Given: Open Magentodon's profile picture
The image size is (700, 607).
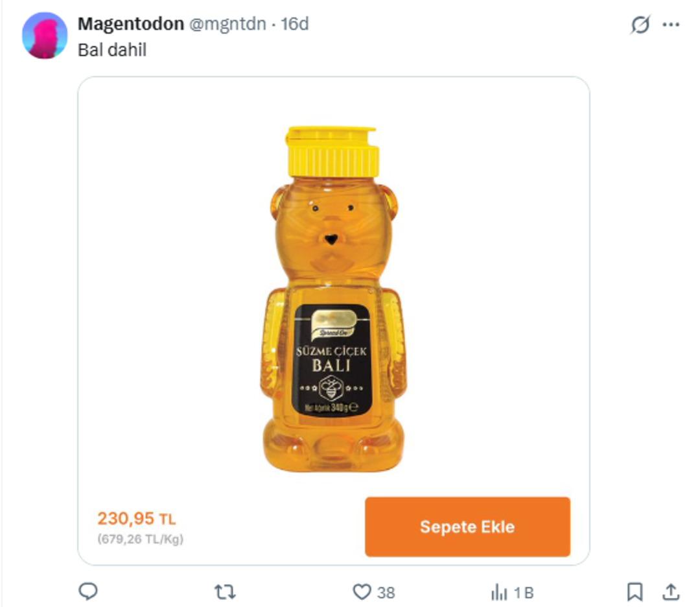Looking at the screenshot, I should tap(45, 36).
